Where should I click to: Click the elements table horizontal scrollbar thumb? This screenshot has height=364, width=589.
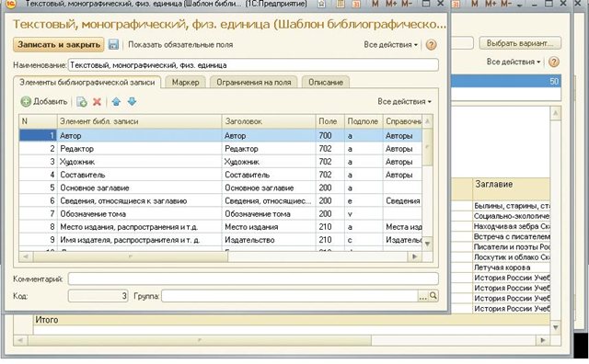click(x=130, y=256)
